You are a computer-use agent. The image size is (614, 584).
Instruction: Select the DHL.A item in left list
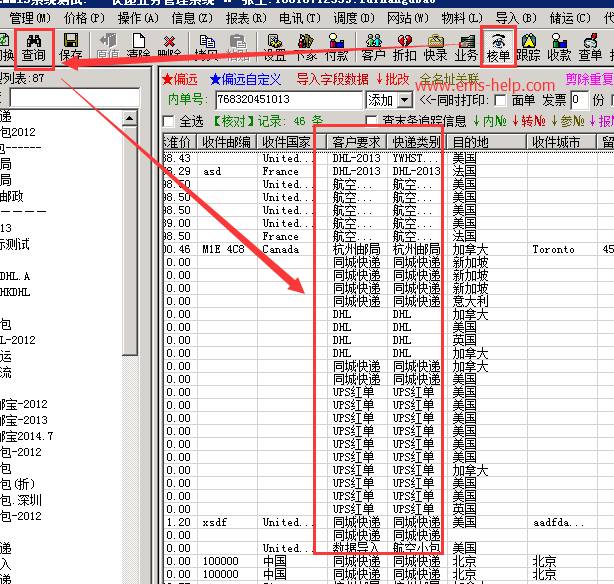tap(15, 277)
